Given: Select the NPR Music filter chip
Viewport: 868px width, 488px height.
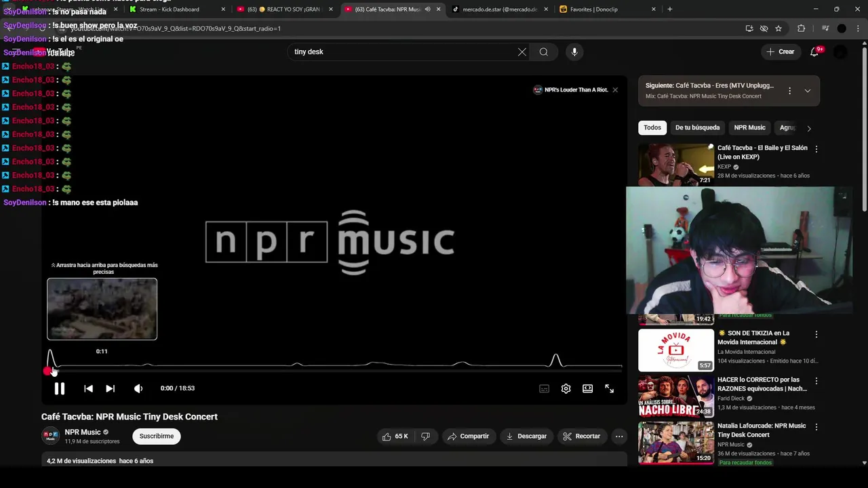Looking at the screenshot, I should click(x=749, y=127).
